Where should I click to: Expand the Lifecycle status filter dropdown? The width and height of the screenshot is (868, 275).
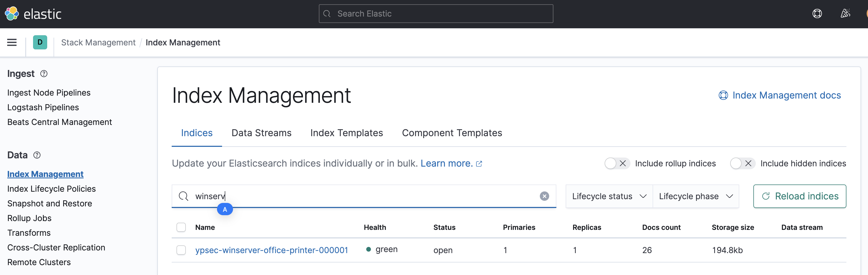point(609,196)
